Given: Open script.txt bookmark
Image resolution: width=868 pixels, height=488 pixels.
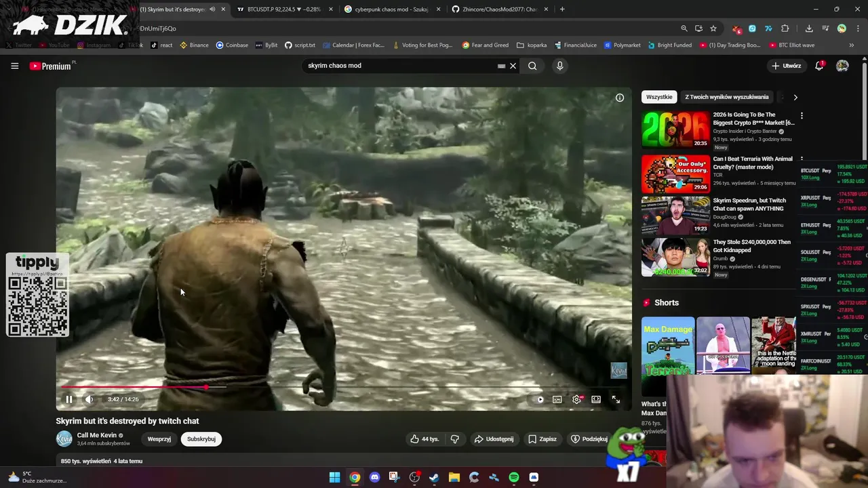Looking at the screenshot, I should (x=300, y=45).
